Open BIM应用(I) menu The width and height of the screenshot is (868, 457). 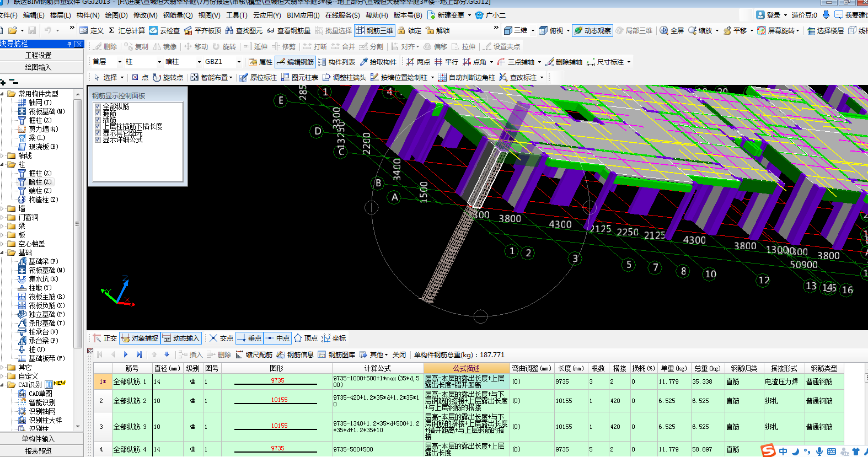point(303,15)
